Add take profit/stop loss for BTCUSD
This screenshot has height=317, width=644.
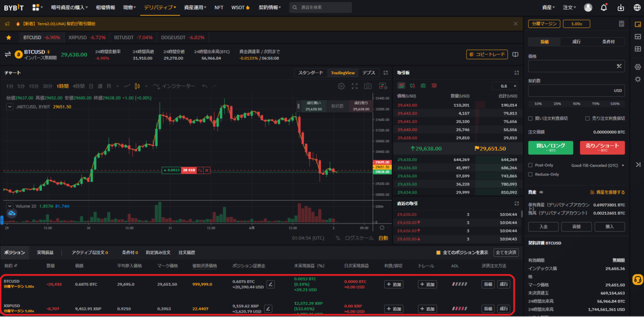point(393,284)
